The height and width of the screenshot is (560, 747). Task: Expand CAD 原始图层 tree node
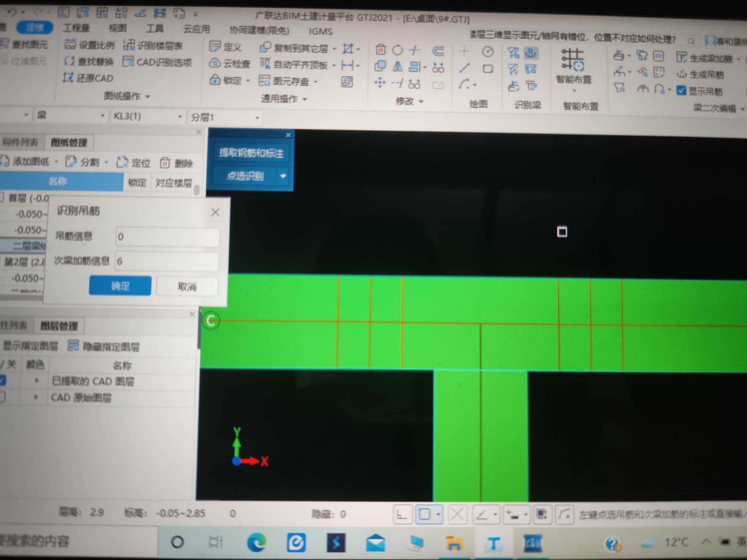[36, 397]
